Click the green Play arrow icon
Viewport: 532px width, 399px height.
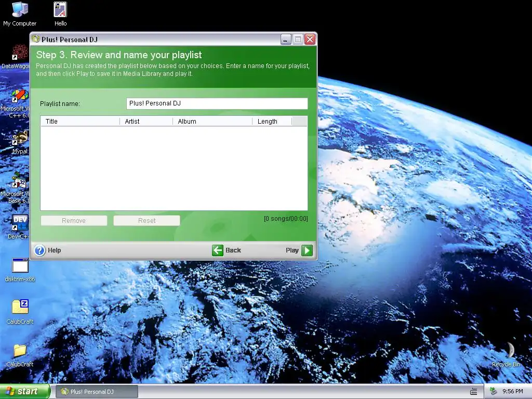coord(307,250)
